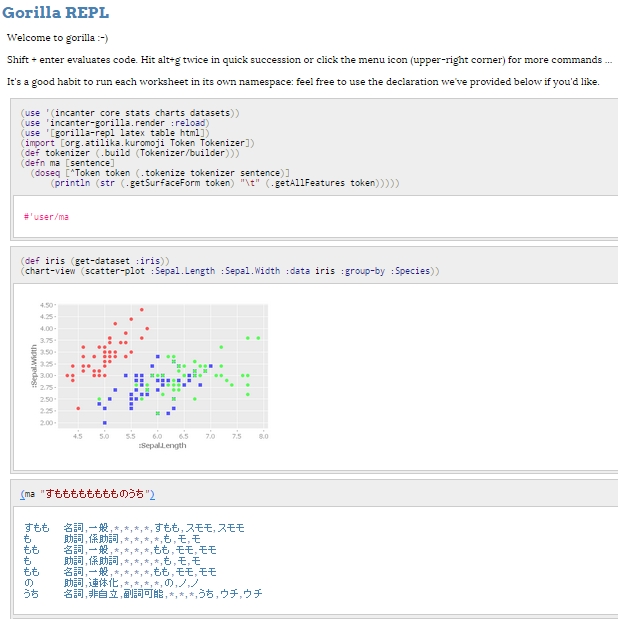Click the :Sepal.Width y-axis label on chart
This screenshot has height=619, width=618.
coord(34,366)
